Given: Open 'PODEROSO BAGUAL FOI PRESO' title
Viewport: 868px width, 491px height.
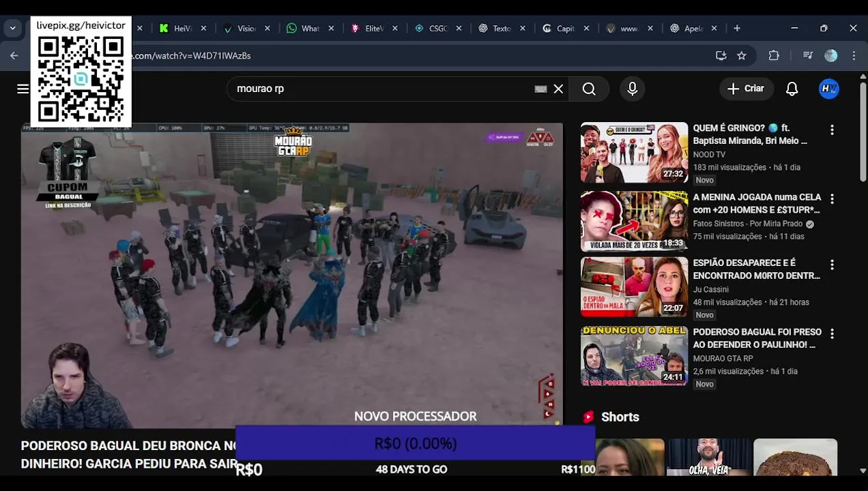Looking at the screenshot, I should point(757,338).
